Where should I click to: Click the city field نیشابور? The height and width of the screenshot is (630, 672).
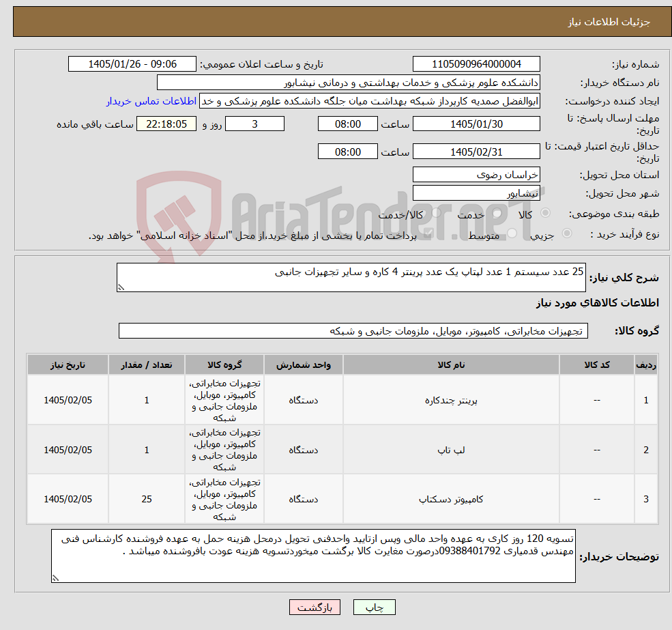pos(476,193)
